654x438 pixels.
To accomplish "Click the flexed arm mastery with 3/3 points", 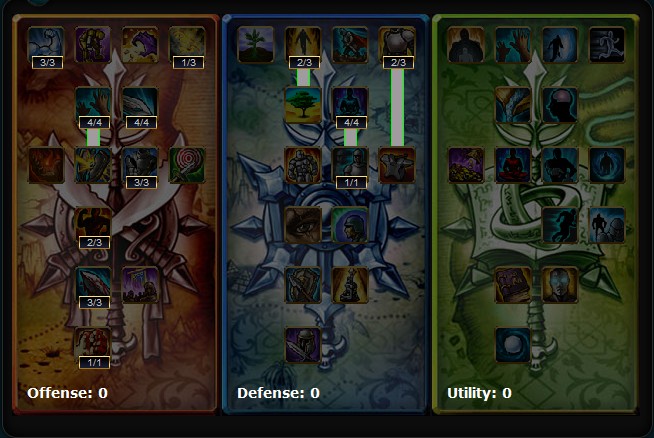I will [x=46, y=45].
